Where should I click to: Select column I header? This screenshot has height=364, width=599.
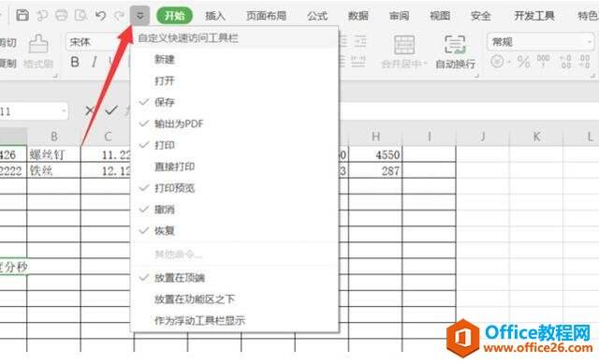429,137
